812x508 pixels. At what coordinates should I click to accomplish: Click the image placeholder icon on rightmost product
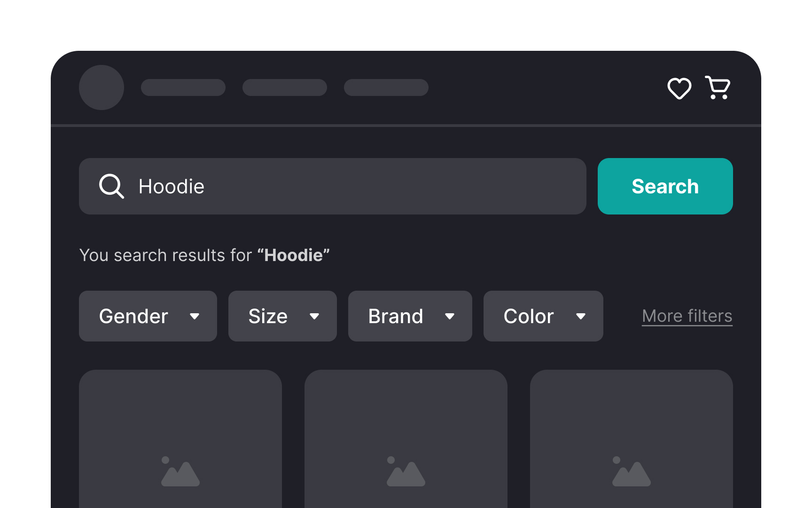pos(632,472)
